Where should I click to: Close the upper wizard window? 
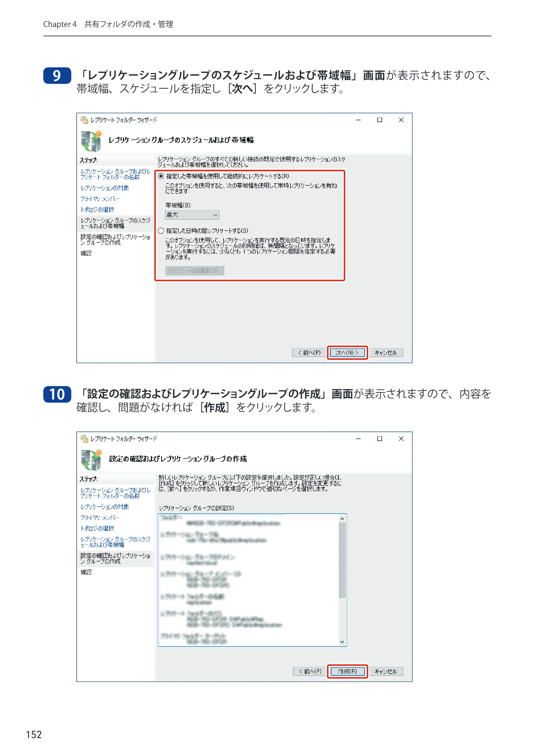401,120
